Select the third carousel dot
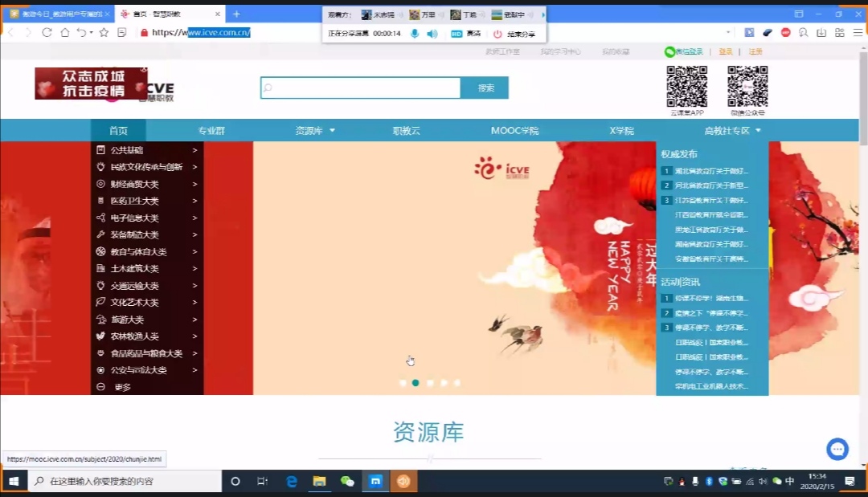 430,382
